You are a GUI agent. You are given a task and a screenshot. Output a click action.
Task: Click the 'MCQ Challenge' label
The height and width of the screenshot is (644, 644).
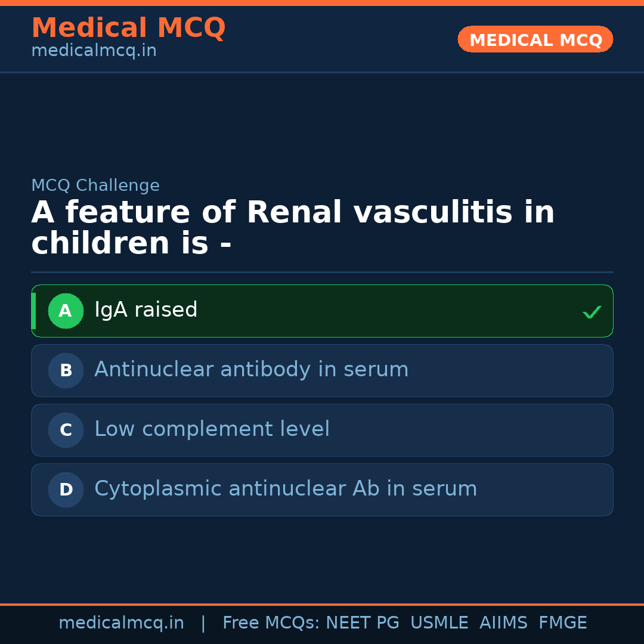coord(95,185)
